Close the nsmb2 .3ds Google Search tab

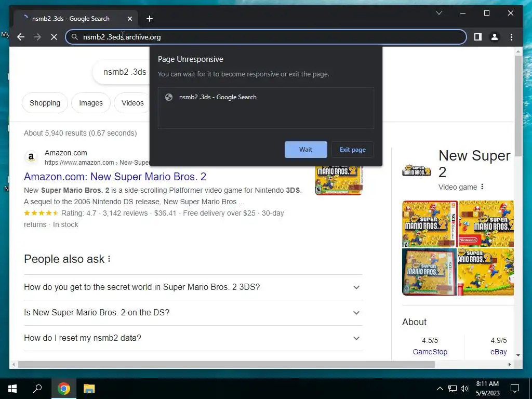[x=129, y=19]
